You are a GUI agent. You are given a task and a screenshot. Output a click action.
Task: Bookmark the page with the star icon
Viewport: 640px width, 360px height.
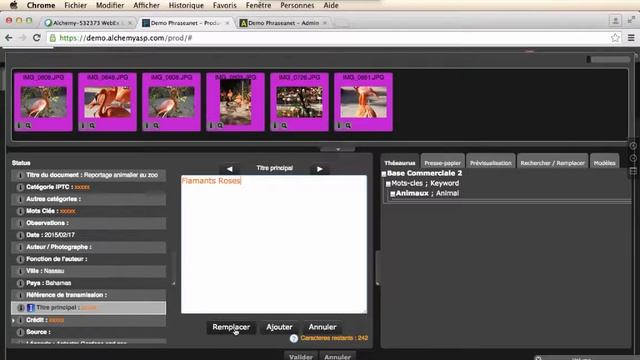pyautogui.click(x=615, y=38)
